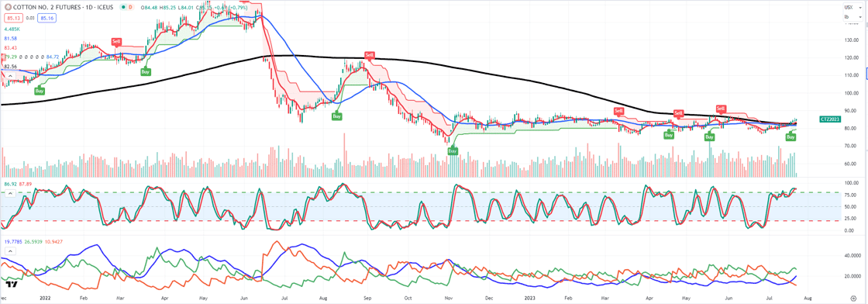The image size is (868, 304).
Task: Click the +DI value 26.5939
Action: tap(33, 242)
